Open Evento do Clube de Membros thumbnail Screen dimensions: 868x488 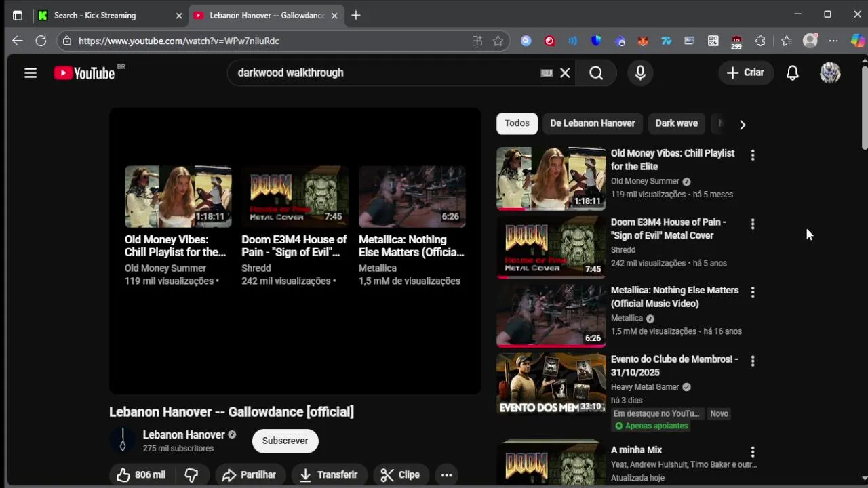tap(551, 384)
